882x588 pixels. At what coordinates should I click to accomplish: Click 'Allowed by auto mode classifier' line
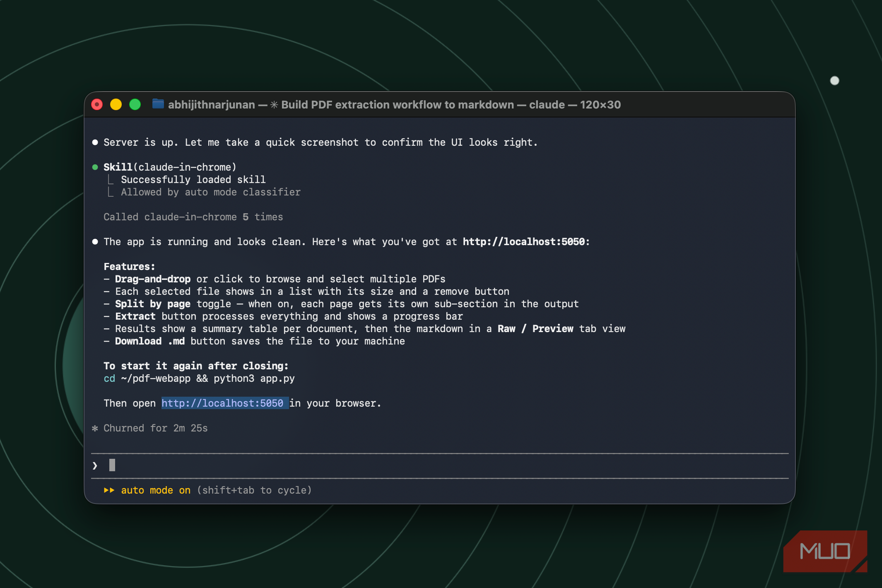[x=211, y=192]
